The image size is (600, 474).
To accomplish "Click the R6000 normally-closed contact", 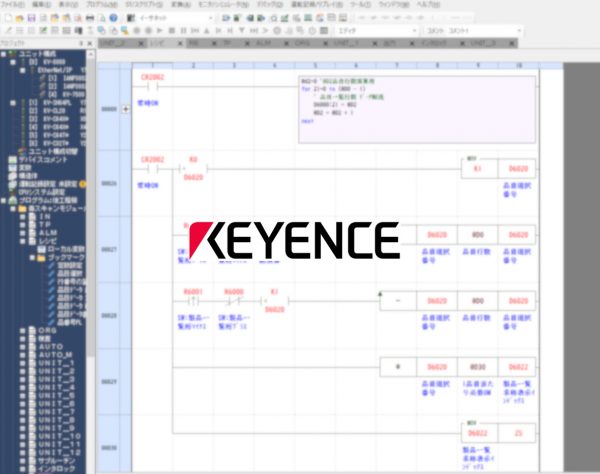I will point(234,301).
